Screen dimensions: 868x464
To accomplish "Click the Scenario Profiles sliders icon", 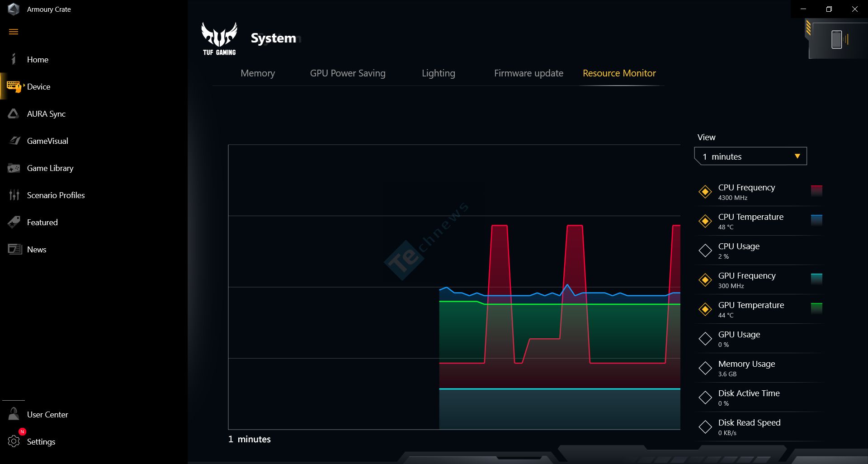I will [x=14, y=195].
